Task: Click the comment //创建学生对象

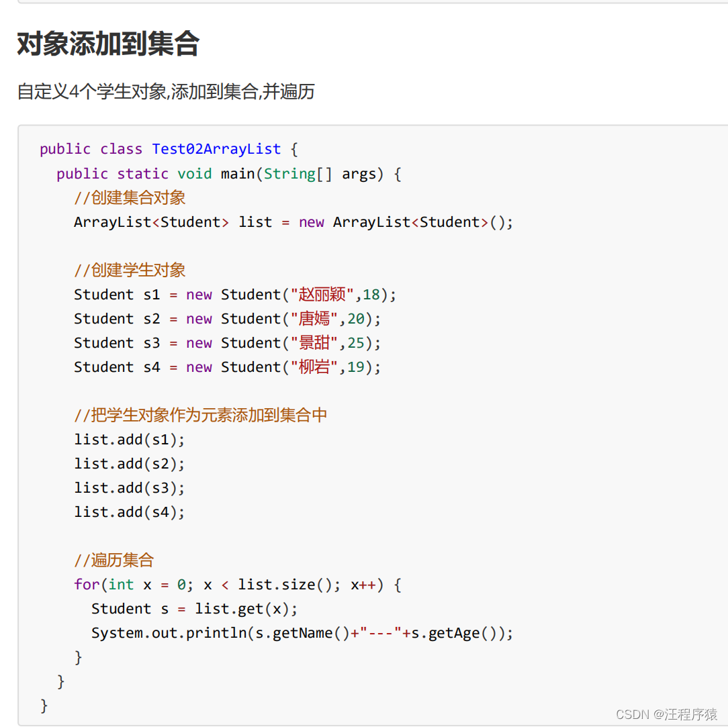Action: click(130, 271)
